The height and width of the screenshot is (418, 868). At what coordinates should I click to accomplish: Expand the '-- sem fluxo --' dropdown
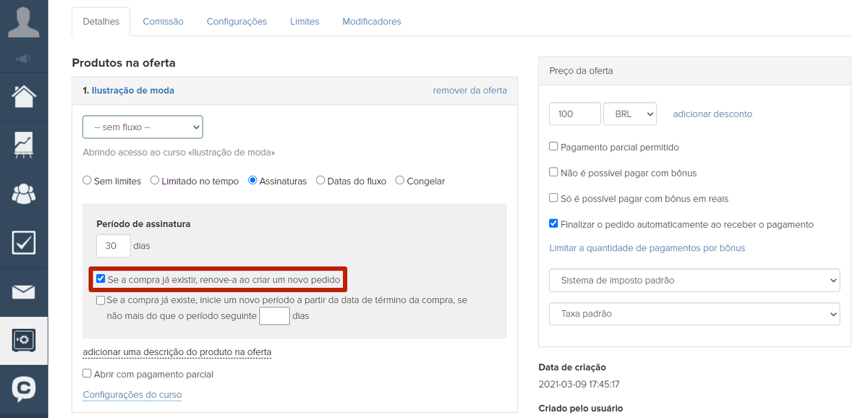[x=142, y=127]
